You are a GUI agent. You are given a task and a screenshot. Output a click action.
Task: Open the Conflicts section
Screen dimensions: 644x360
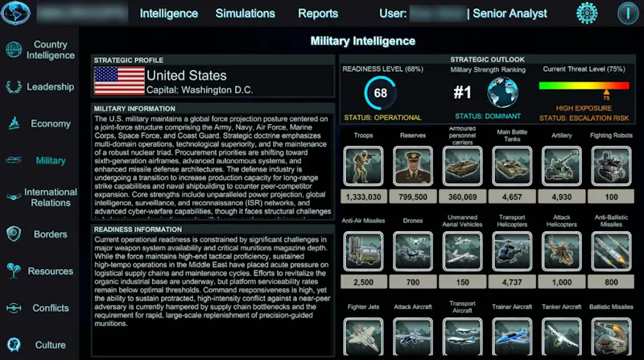click(x=51, y=308)
